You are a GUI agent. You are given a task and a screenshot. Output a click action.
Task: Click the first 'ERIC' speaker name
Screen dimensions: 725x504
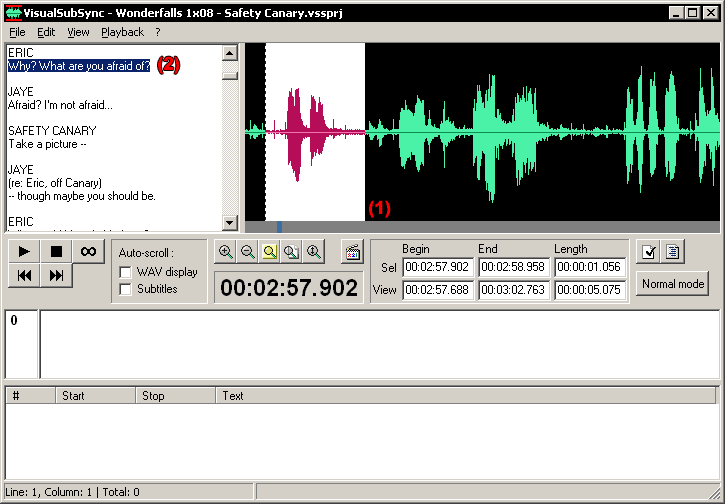[x=21, y=53]
